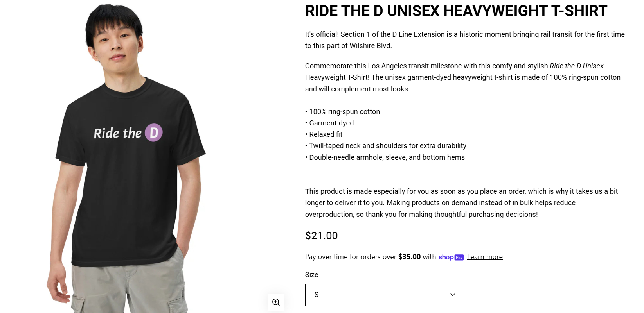Click the 'Relaxed fit' bullet point
644x313 pixels.
click(324, 134)
